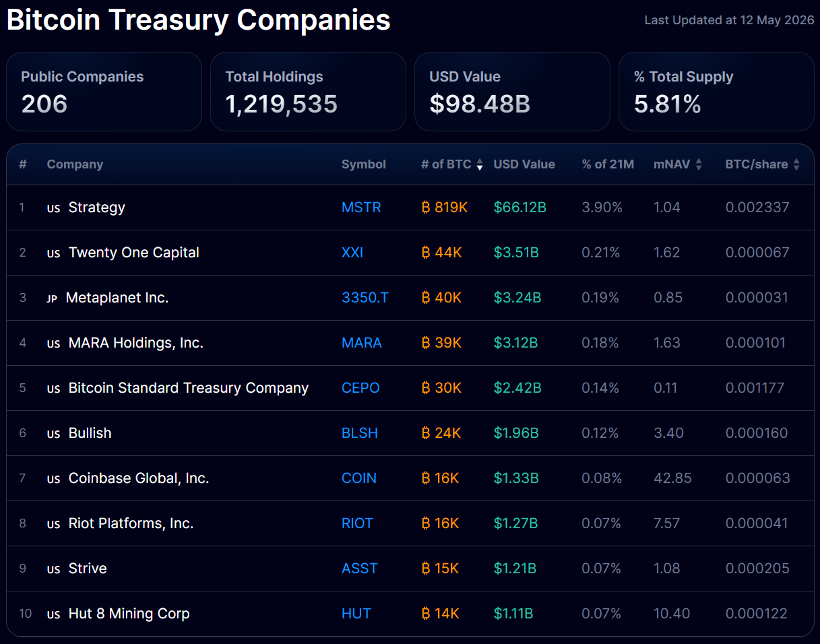Click the Bitcoin Treasury Companies heading

(x=199, y=20)
